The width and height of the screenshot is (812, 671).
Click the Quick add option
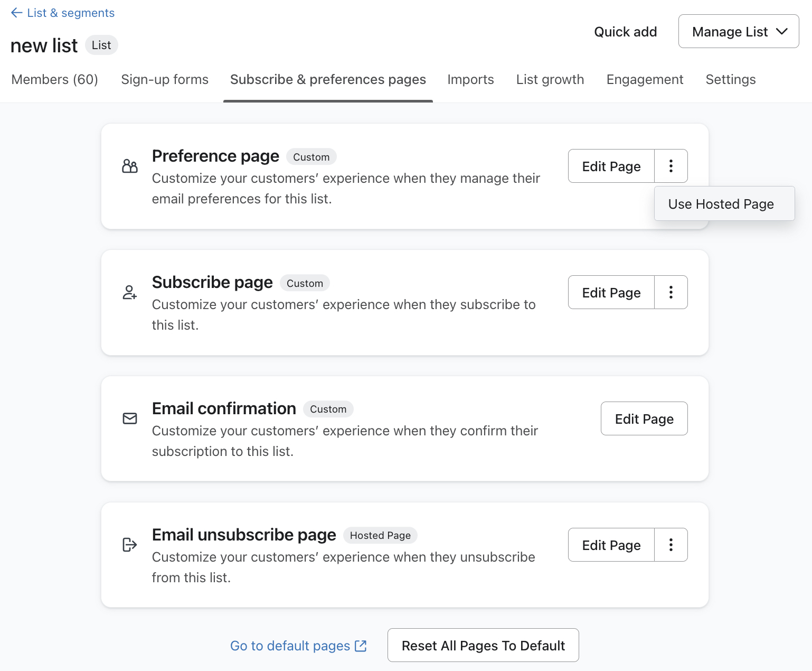coord(625,32)
